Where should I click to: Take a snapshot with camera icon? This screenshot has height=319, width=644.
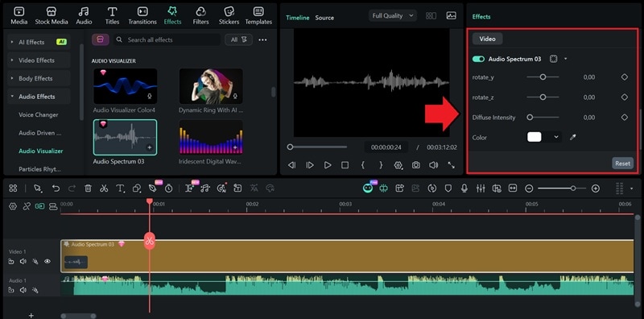416,165
